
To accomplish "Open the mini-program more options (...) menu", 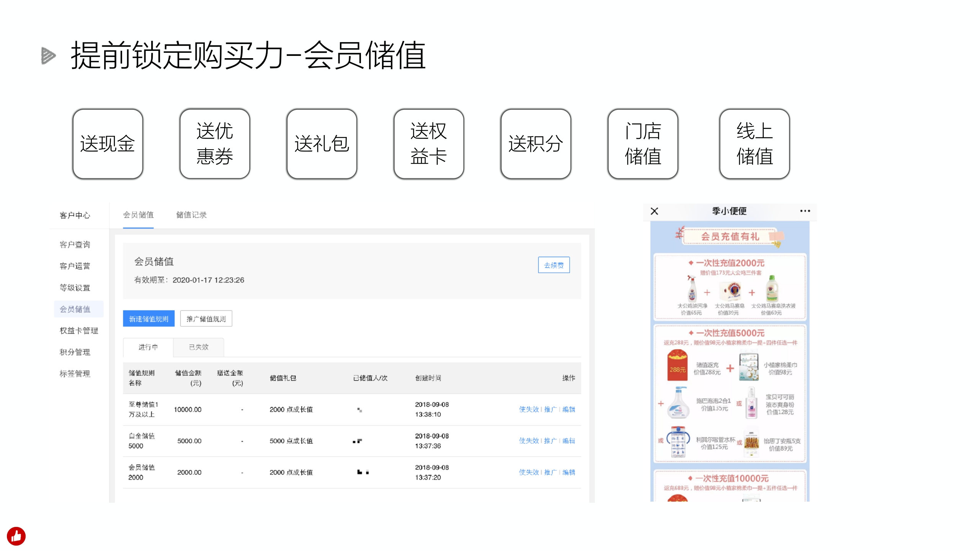I will tap(805, 210).
